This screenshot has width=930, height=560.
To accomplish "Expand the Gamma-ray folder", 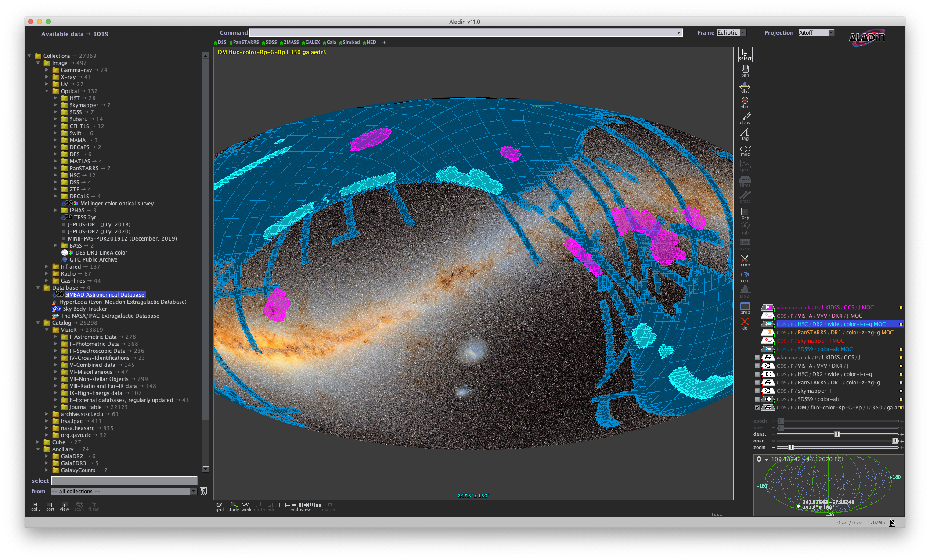I will pyautogui.click(x=47, y=70).
